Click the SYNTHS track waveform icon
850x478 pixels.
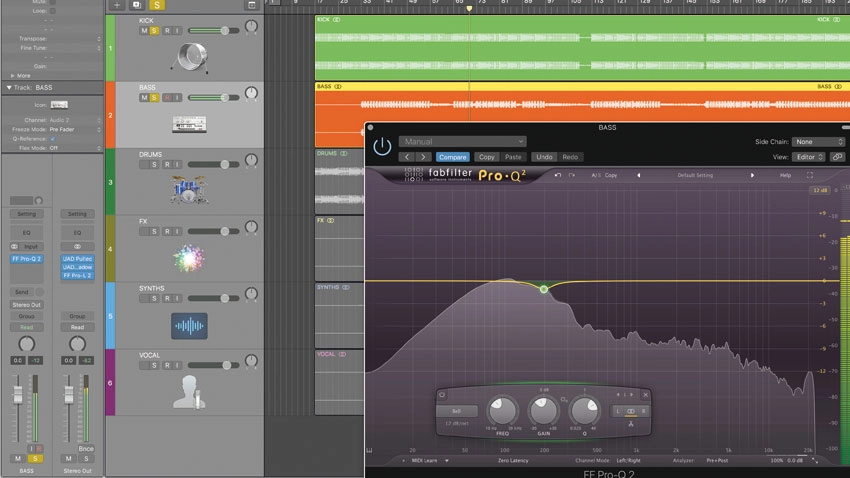tap(189, 326)
